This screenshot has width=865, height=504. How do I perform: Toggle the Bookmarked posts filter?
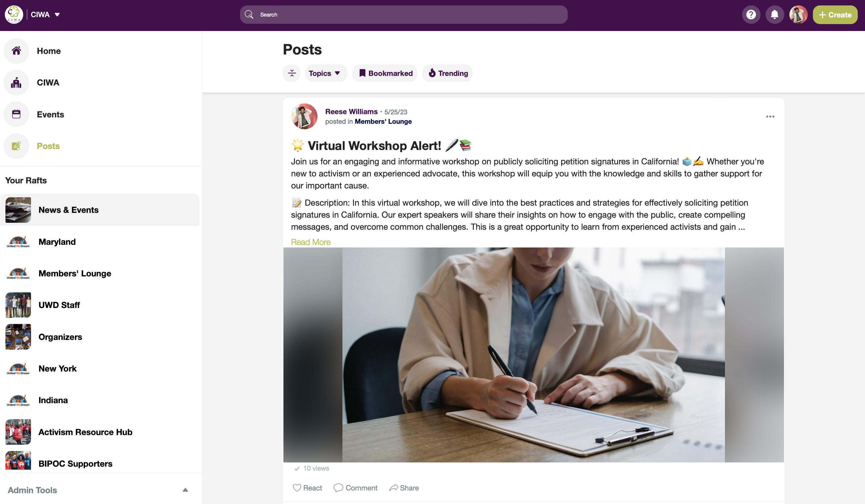tap(385, 73)
